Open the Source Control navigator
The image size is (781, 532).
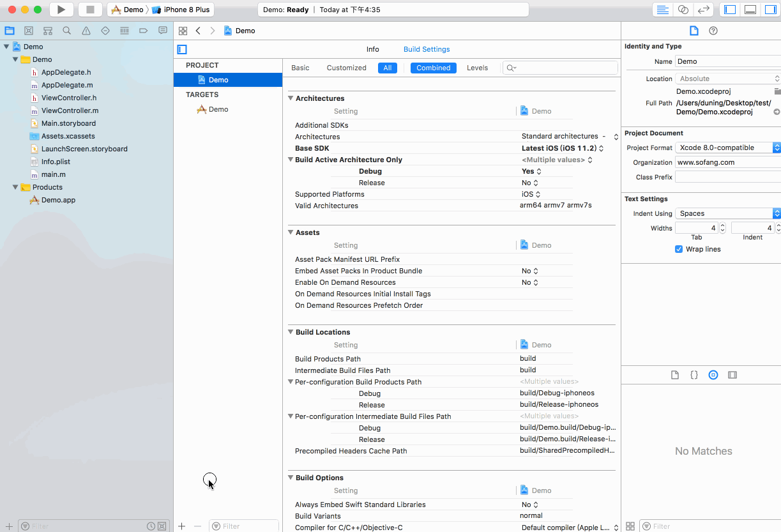tap(29, 31)
